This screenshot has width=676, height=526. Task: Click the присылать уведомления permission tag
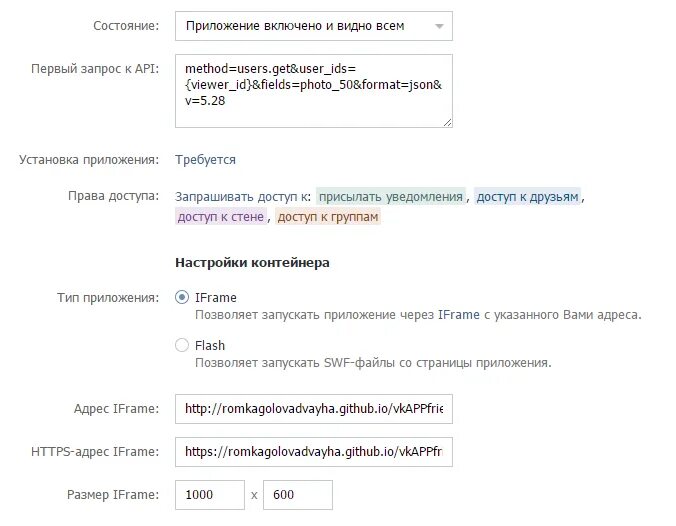click(x=391, y=197)
